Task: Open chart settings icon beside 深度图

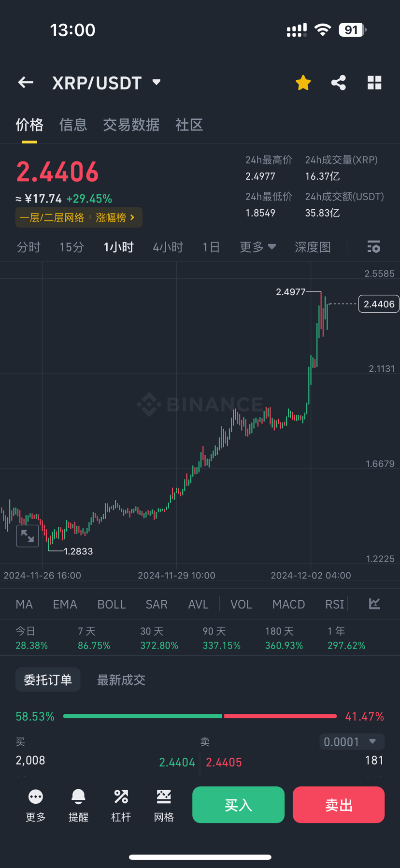Action: click(x=373, y=247)
